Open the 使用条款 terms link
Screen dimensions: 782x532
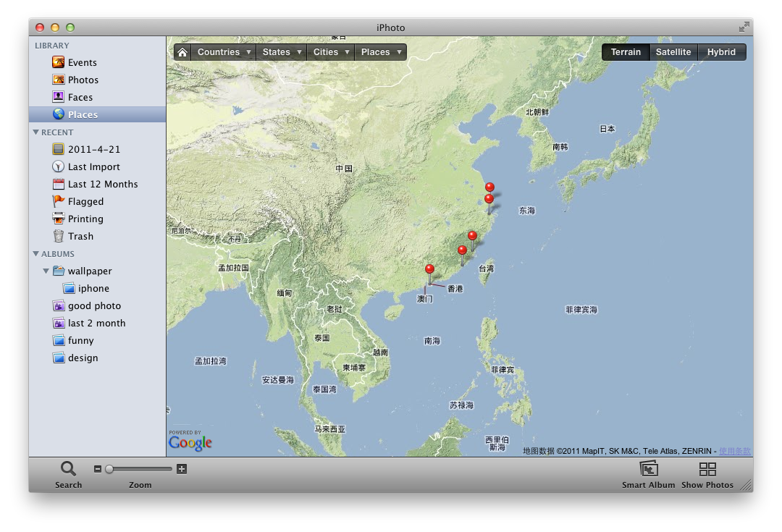coord(735,451)
